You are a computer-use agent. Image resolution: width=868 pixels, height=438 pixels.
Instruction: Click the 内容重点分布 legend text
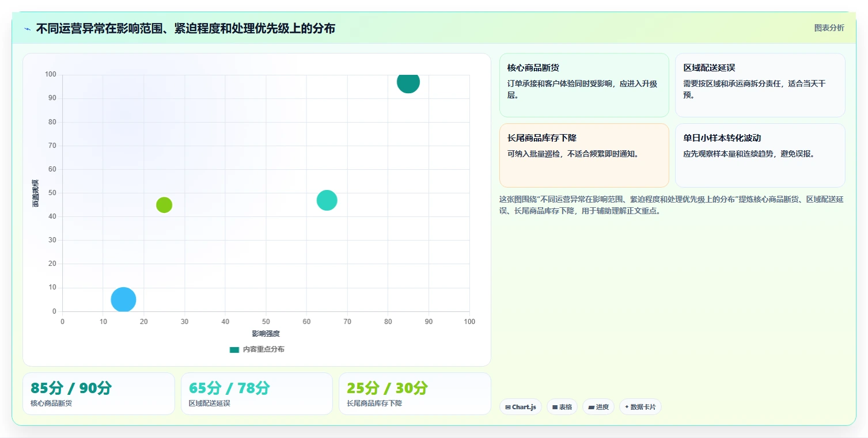(x=263, y=349)
